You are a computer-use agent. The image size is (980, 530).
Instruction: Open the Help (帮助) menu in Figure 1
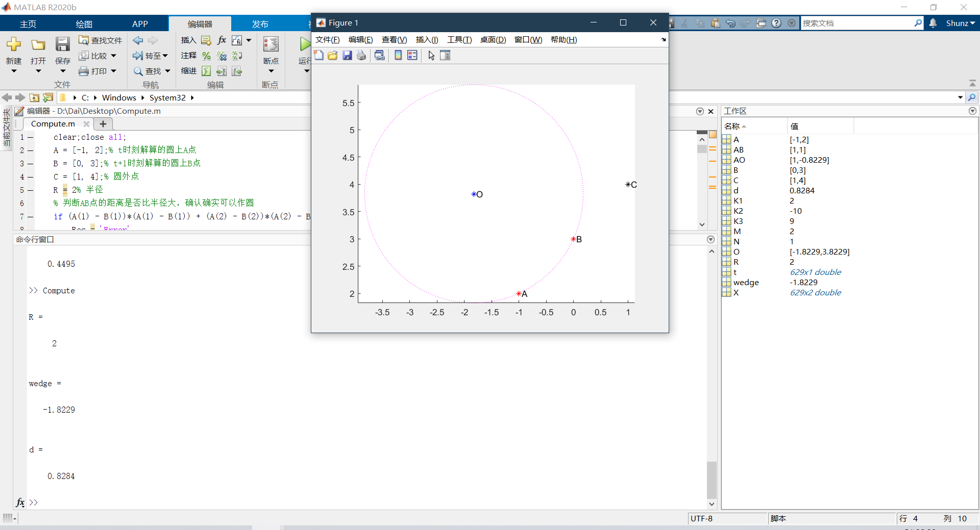[x=563, y=40]
